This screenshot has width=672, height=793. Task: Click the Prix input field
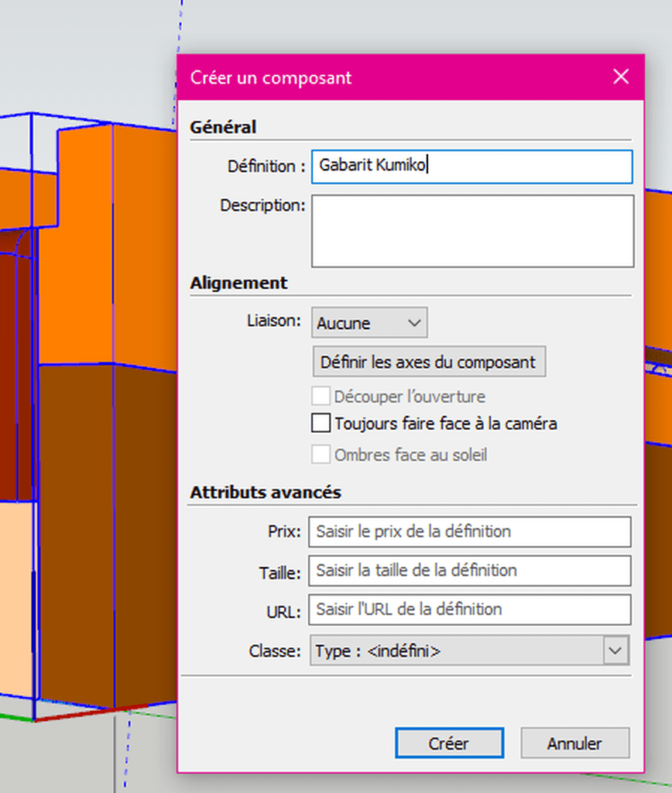click(x=470, y=531)
